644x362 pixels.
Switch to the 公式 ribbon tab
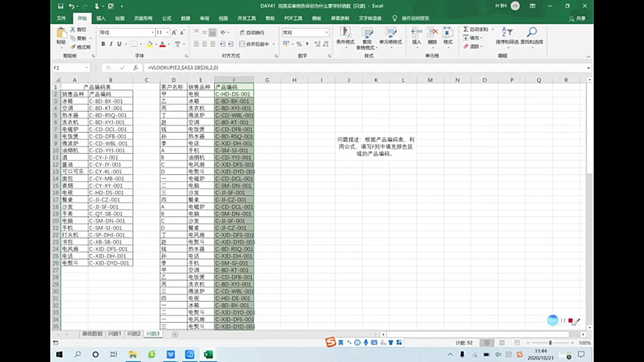click(166, 18)
